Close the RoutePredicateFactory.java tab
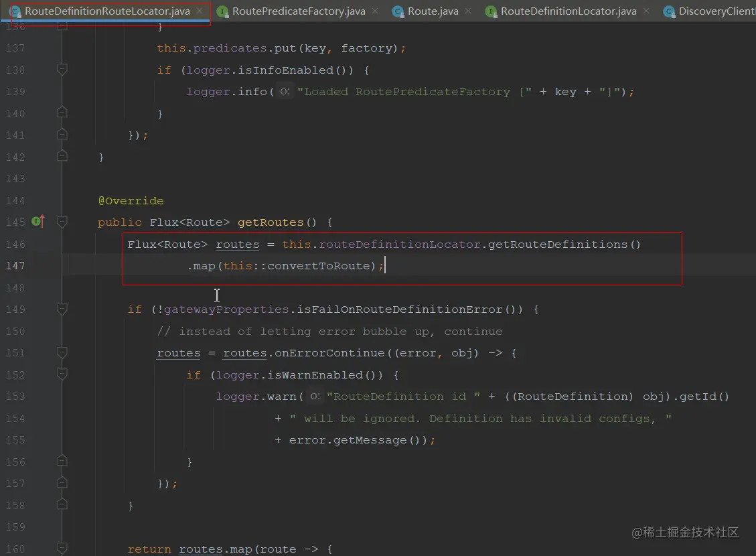This screenshot has height=556, width=756. coord(375,11)
